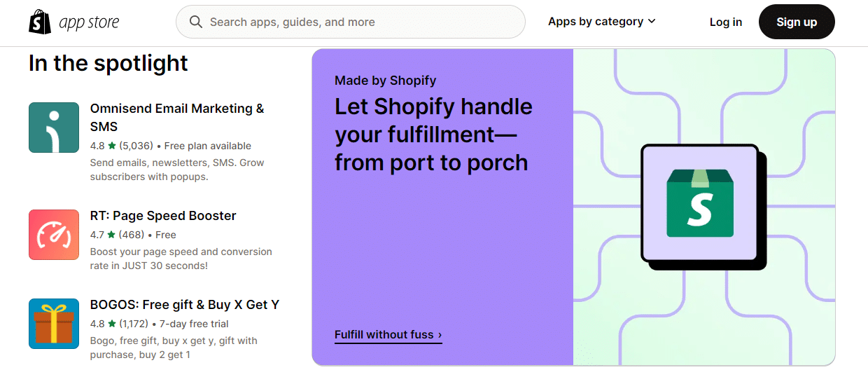The height and width of the screenshot is (384, 868).
Task: Open the RT Page Speed Booster icon
Action: (x=54, y=235)
